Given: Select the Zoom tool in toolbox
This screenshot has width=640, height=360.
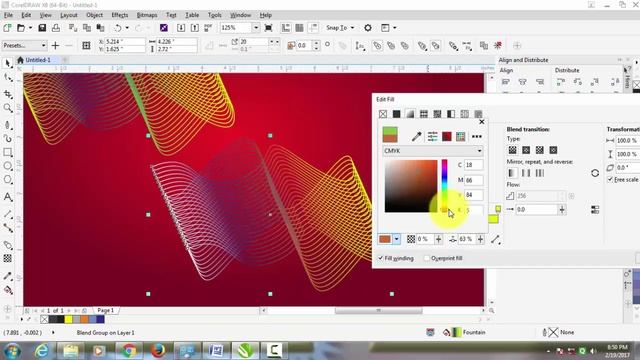Looking at the screenshot, I should (x=8, y=108).
